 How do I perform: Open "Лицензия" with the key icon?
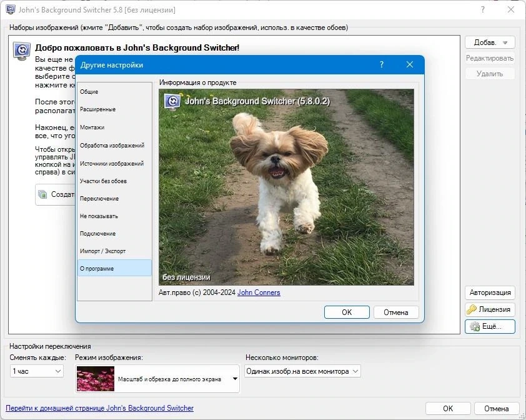[490, 309]
